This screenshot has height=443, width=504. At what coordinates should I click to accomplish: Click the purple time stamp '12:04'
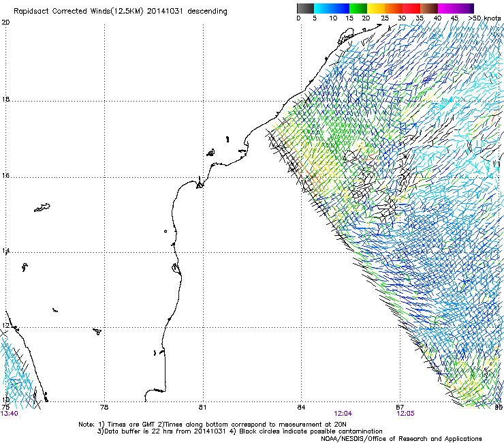tap(343, 414)
